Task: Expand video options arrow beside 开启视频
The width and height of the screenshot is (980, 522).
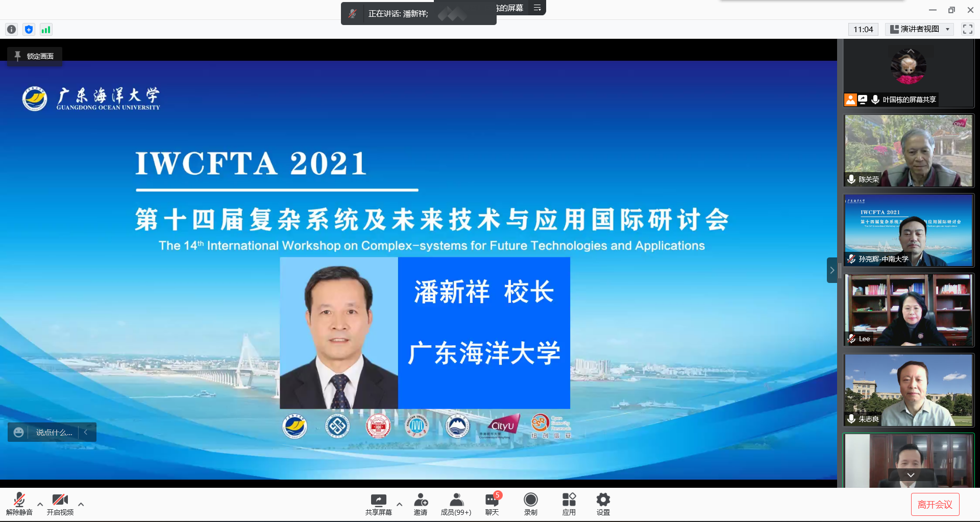Action: click(x=81, y=504)
